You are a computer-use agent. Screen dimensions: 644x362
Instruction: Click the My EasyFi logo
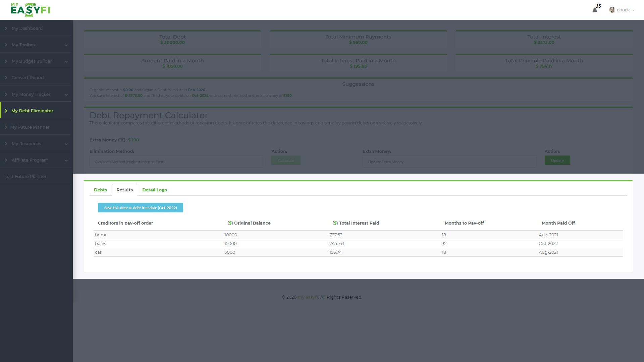tap(30, 10)
